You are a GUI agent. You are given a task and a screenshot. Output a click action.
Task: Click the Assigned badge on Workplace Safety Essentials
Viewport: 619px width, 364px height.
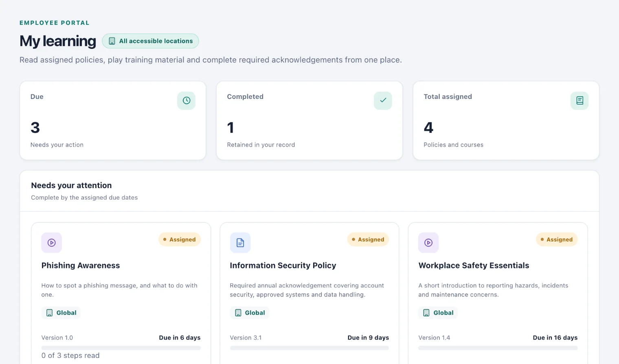tap(557, 239)
